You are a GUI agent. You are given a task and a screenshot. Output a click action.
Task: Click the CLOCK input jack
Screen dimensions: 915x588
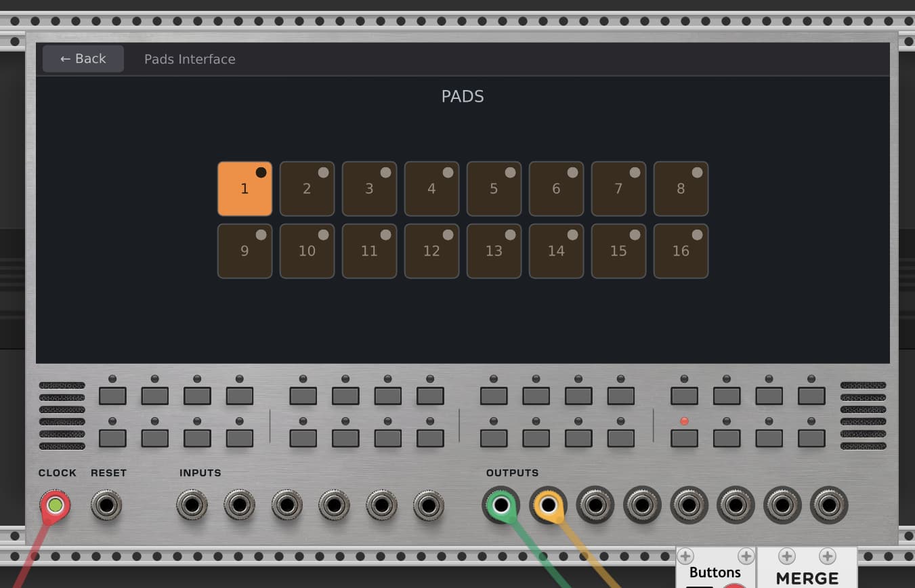pos(56,505)
